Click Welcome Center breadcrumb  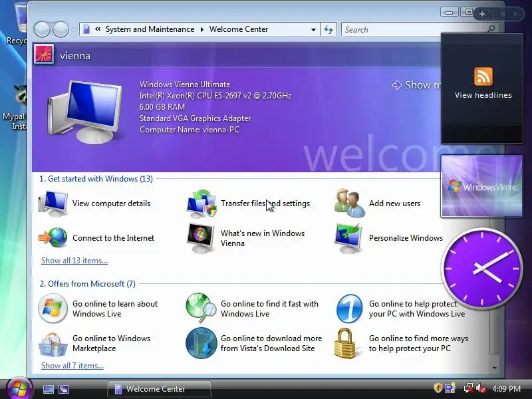[239, 29]
